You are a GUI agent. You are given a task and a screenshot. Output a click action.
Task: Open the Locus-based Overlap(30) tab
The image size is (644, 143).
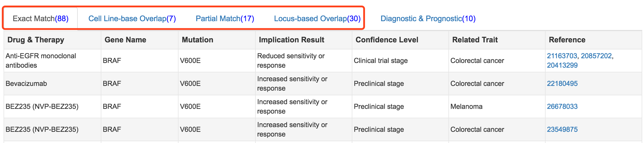pos(317,19)
